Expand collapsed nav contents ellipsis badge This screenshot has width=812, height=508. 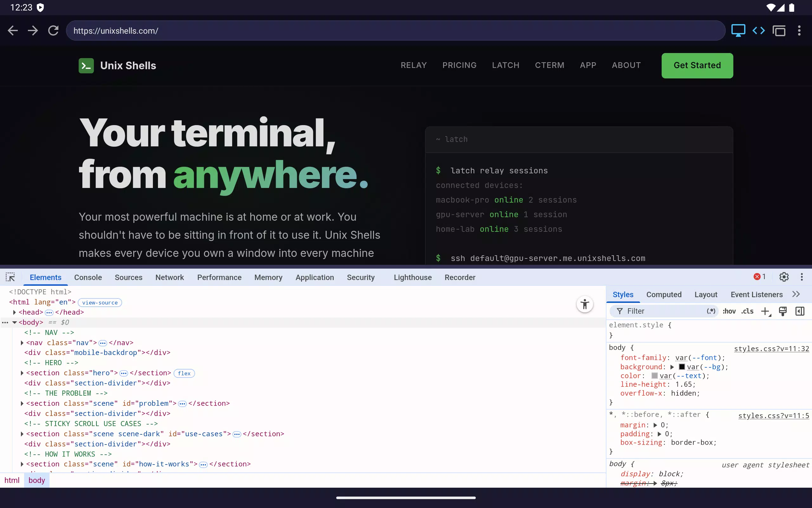(x=103, y=343)
